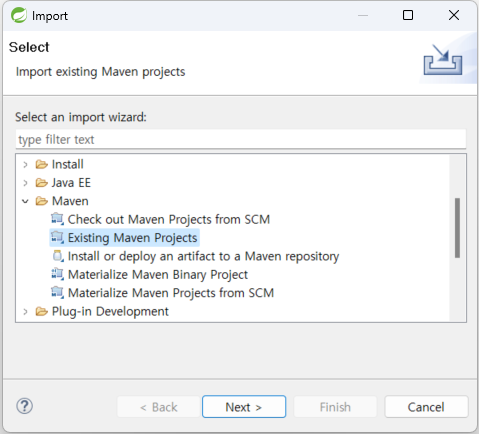Focus the type filter text field

pyautogui.click(x=241, y=139)
